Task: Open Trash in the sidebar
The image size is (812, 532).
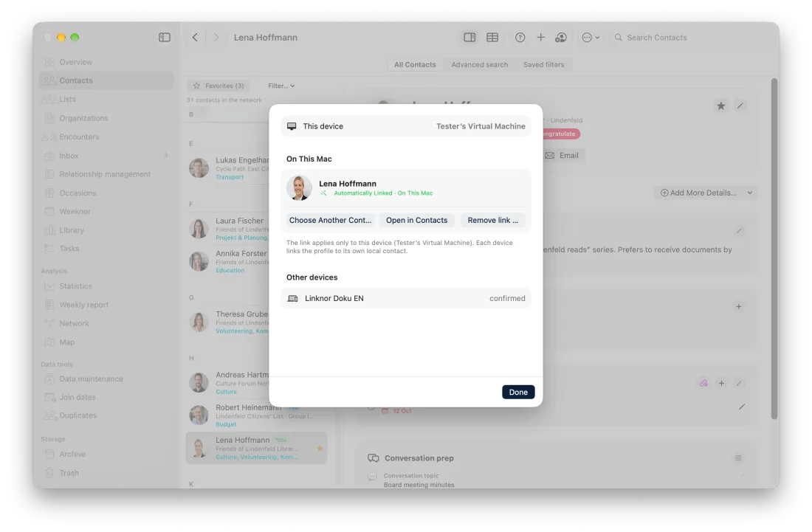Action: pyautogui.click(x=106, y=473)
